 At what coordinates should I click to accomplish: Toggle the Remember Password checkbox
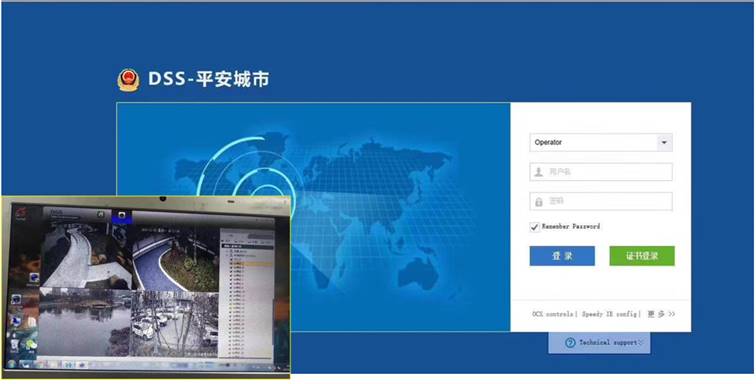pyautogui.click(x=534, y=227)
